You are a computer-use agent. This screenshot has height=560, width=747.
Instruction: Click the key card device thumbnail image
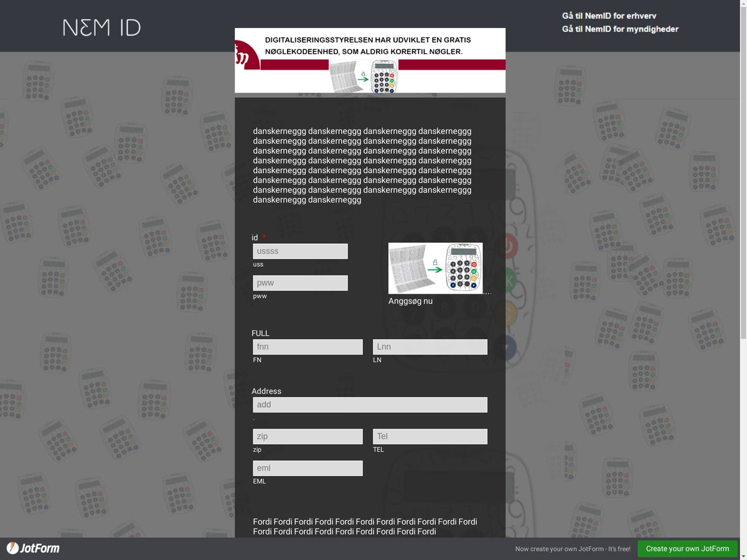click(436, 268)
